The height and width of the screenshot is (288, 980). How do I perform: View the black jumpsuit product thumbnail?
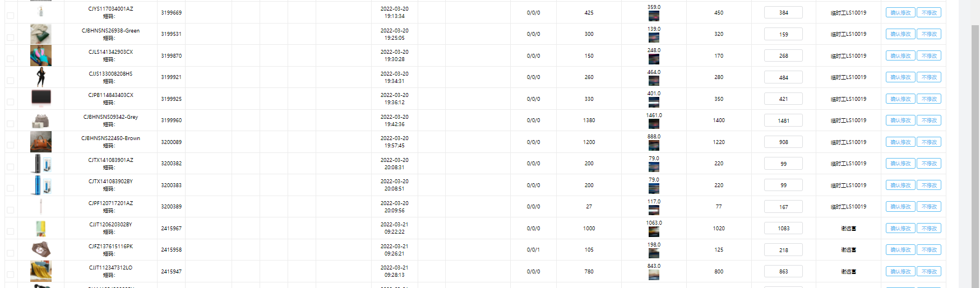tap(40, 77)
